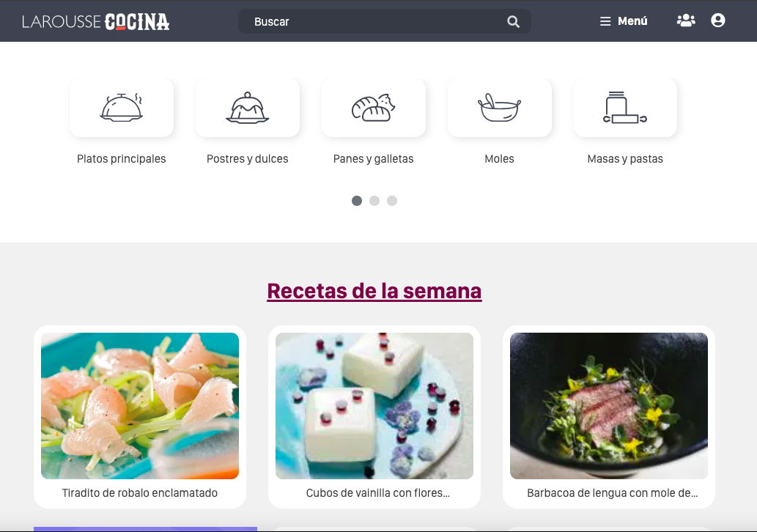Expand the Menú hamburger menu

tap(624, 21)
